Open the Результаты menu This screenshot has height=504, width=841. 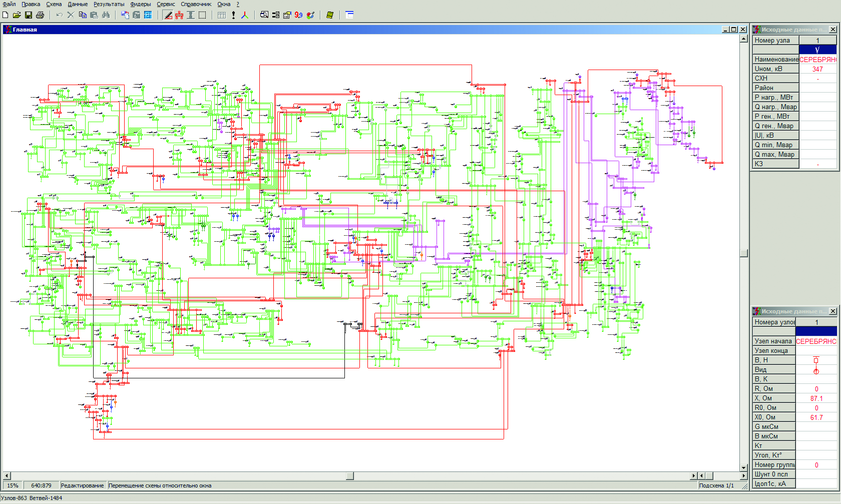click(x=109, y=4)
